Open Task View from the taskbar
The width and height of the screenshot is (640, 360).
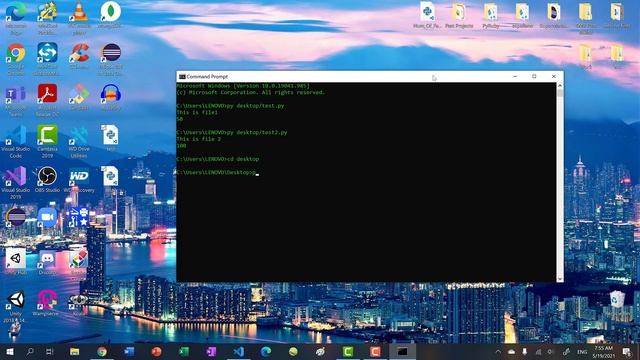tap(50, 351)
